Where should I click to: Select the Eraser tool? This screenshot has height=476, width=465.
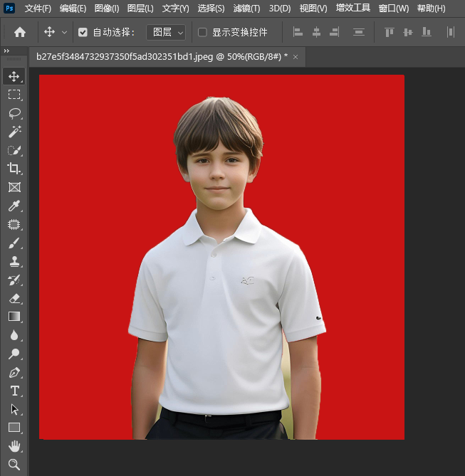click(14, 298)
